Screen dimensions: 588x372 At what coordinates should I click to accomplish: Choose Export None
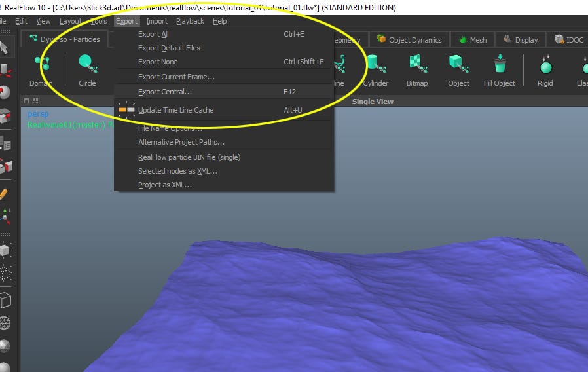pyautogui.click(x=224, y=62)
